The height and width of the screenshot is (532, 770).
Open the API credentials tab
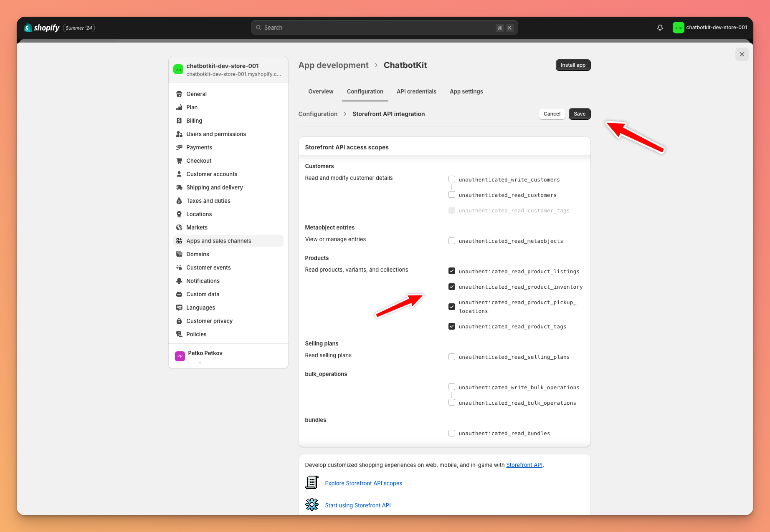tap(416, 91)
